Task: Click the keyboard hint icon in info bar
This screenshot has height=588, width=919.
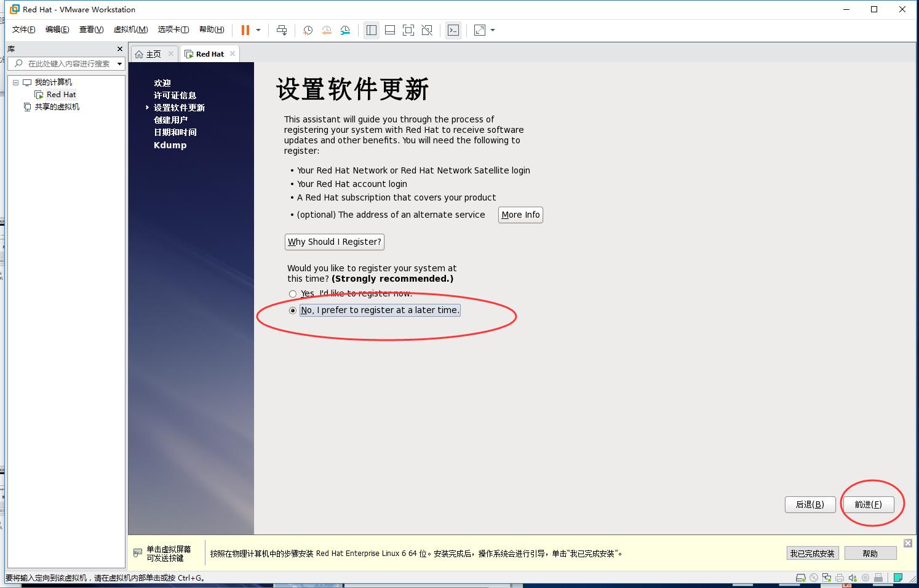Action: [138, 553]
